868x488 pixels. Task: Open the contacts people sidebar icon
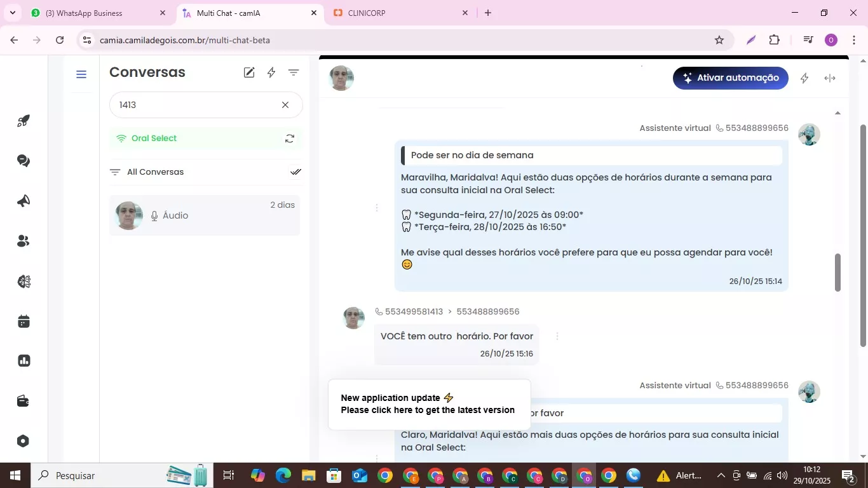pyautogui.click(x=24, y=241)
